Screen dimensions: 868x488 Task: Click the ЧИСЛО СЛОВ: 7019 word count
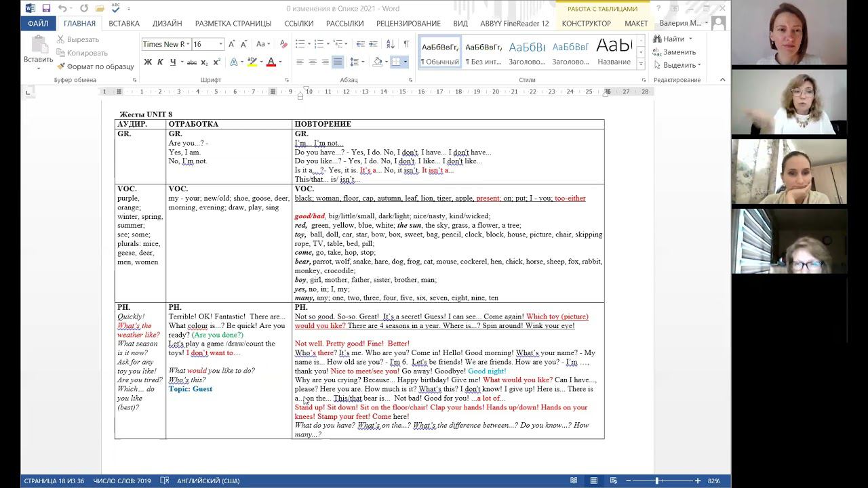point(122,481)
